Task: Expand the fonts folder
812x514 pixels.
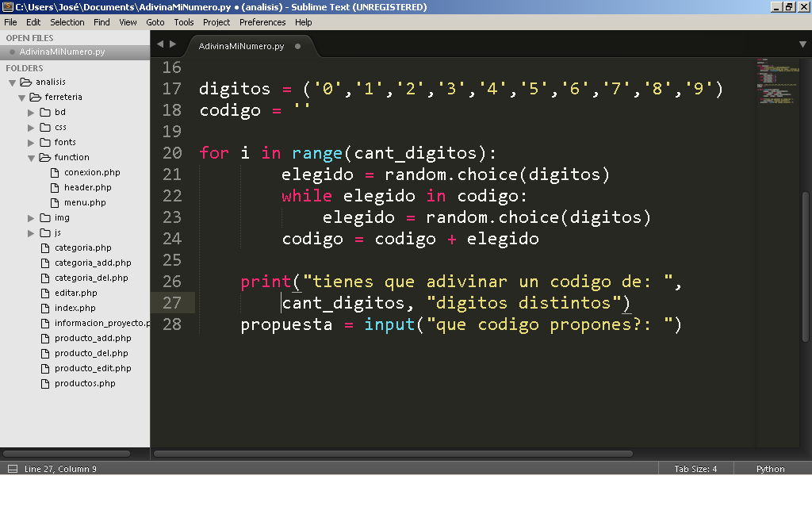Action: click(31, 143)
